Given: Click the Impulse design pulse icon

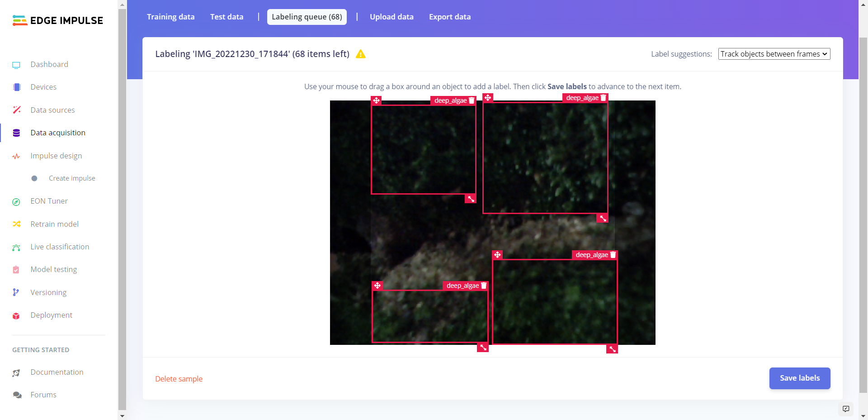Looking at the screenshot, I should point(16,156).
